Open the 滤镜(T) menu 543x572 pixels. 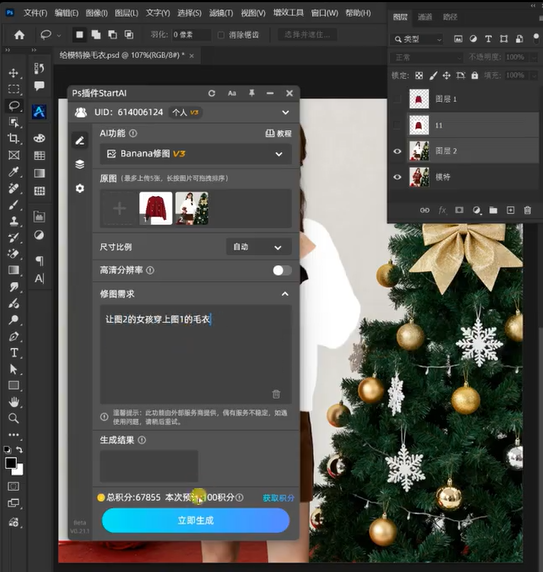221,13
